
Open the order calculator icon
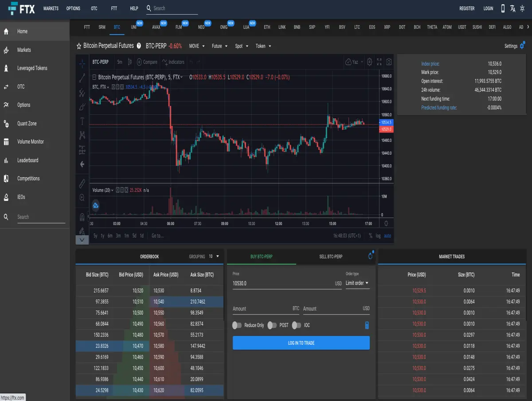(367, 325)
